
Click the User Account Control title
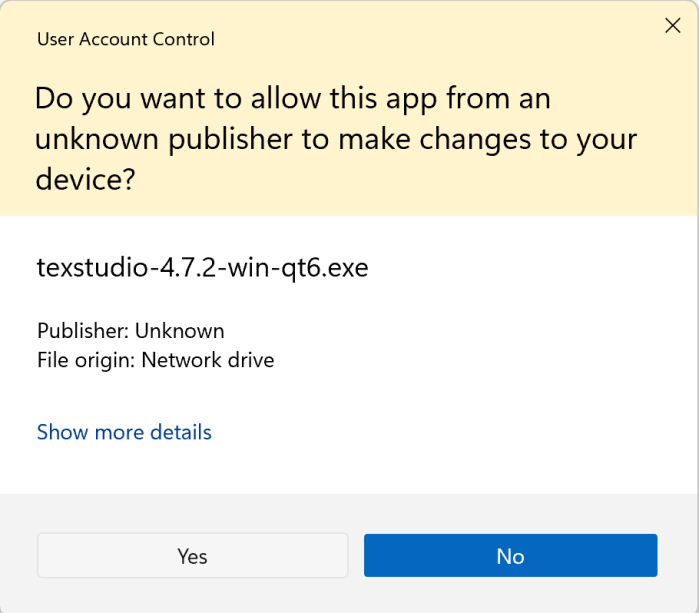pos(125,39)
